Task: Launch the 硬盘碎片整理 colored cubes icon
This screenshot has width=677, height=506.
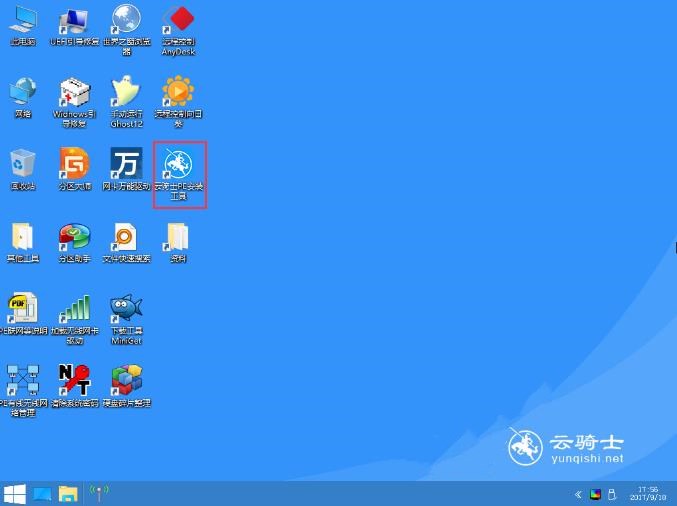Action: 127,386
